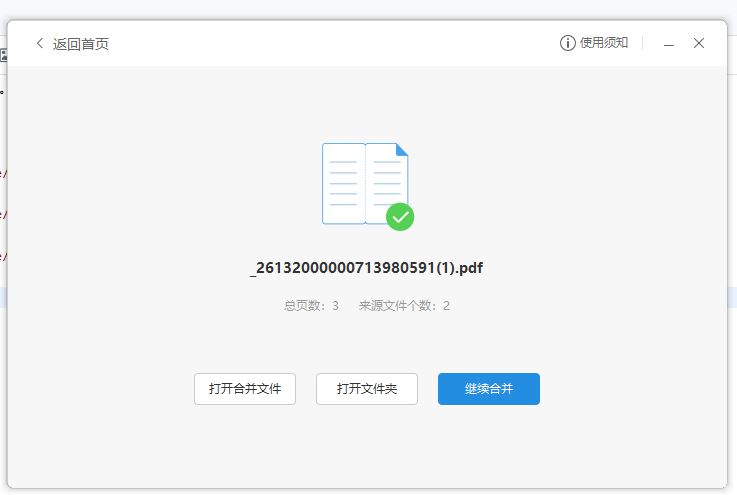Click the 总页数: 3 page count text

point(311,306)
